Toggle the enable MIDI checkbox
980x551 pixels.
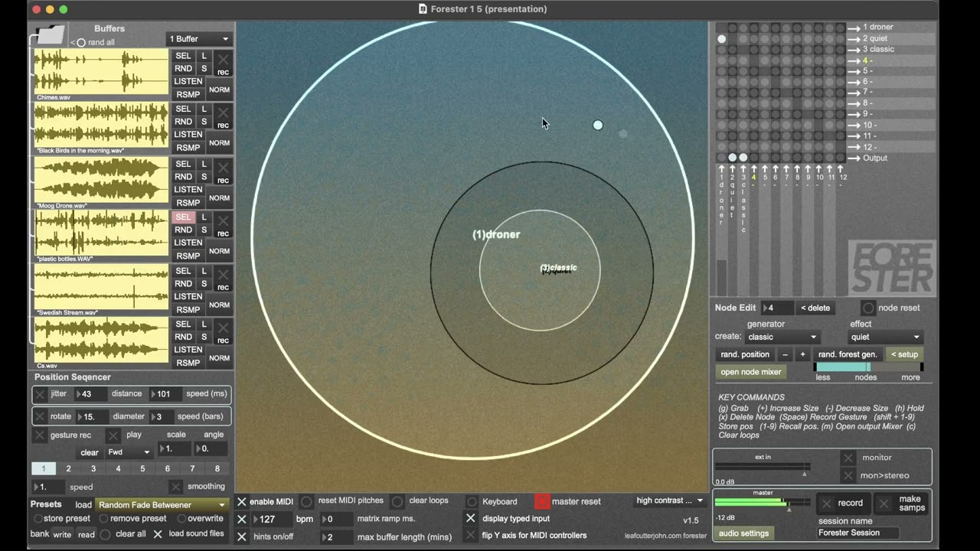coord(242,501)
